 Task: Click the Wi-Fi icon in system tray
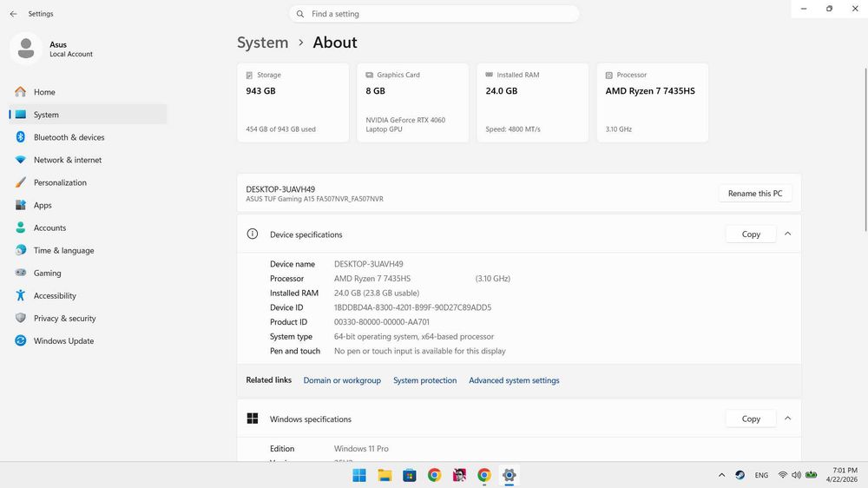[x=782, y=475]
